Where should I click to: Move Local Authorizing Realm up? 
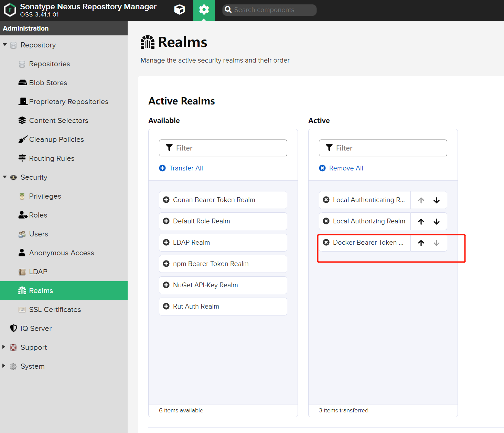[x=421, y=222]
